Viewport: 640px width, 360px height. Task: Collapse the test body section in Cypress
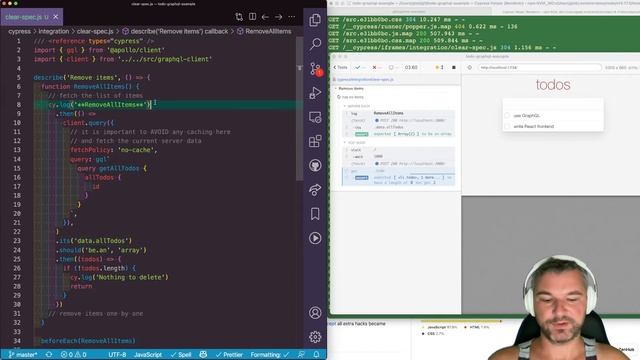click(354, 142)
